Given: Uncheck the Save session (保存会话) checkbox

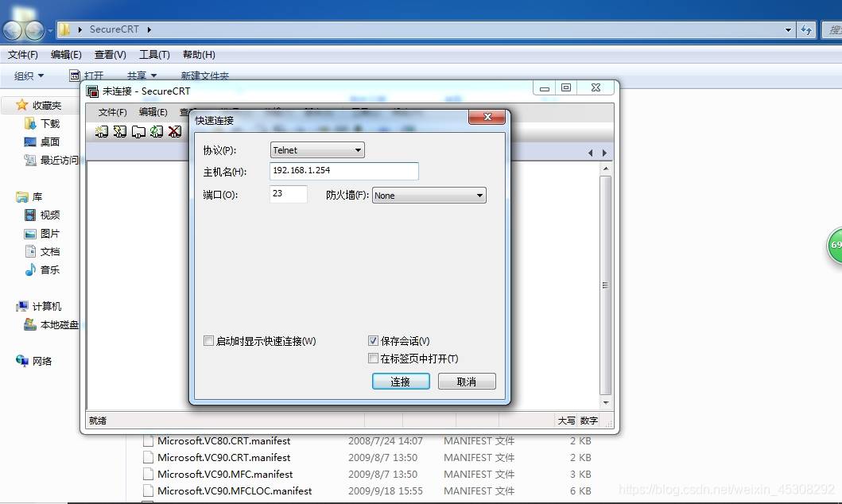Looking at the screenshot, I should 373,340.
